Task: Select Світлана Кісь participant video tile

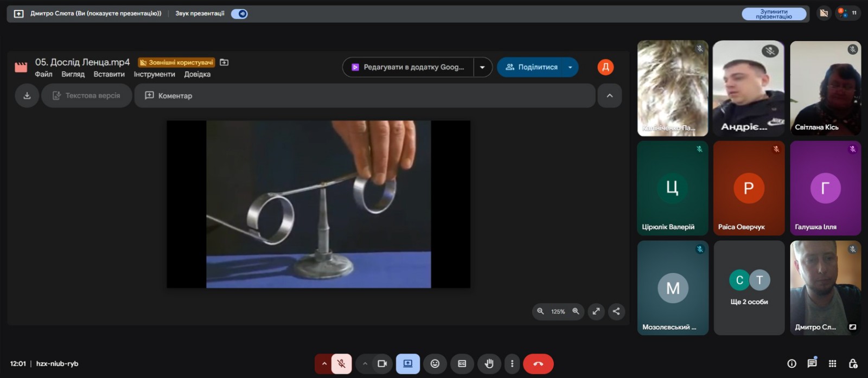Action: (x=825, y=88)
